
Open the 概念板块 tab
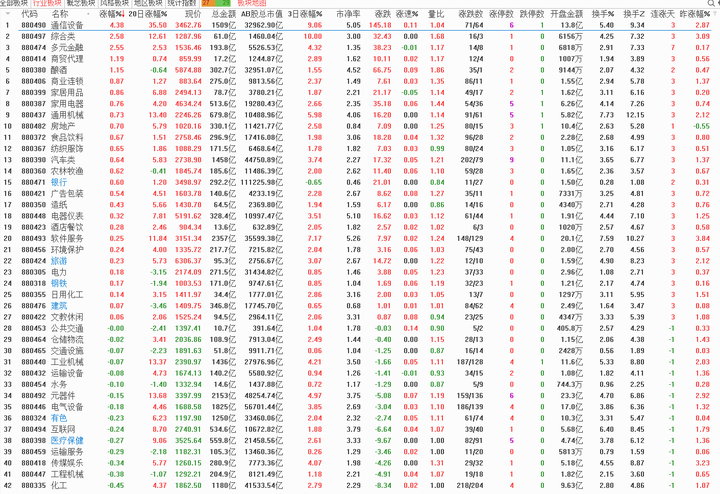pos(81,3)
